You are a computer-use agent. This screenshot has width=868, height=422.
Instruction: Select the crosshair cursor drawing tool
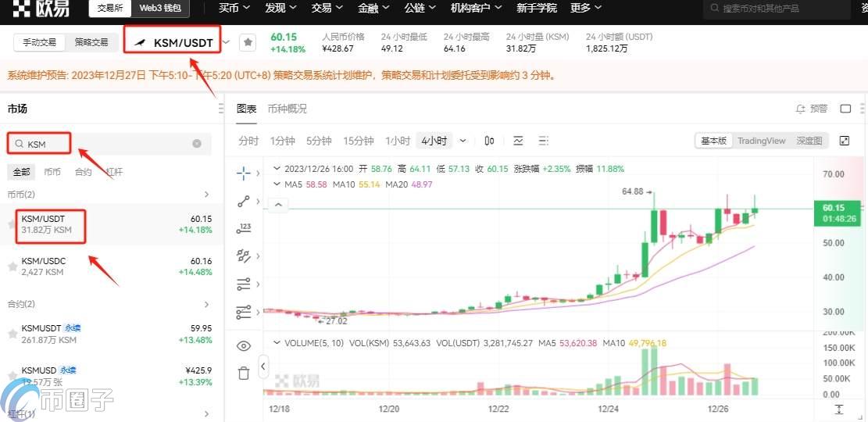[x=244, y=173]
